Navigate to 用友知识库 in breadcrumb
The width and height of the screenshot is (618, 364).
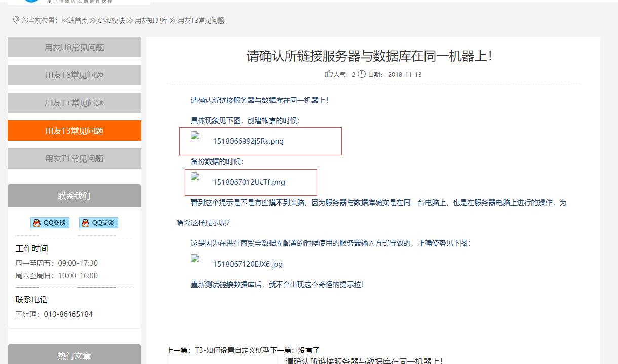[x=151, y=21]
